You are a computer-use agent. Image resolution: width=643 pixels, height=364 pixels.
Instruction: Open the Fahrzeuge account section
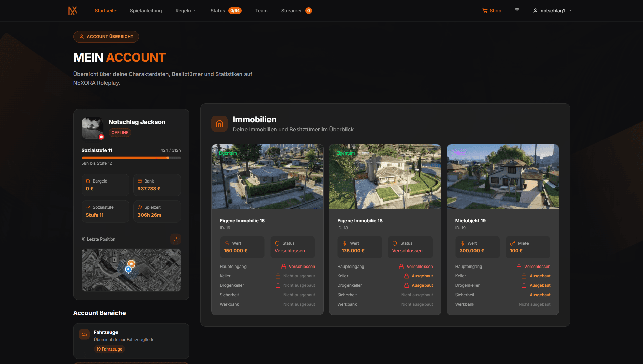[x=131, y=341]
